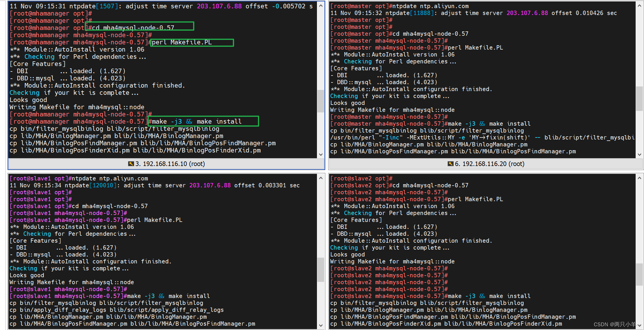Click '[Core Features]' in the master pane
644x330 pixels.
(356, 68)
